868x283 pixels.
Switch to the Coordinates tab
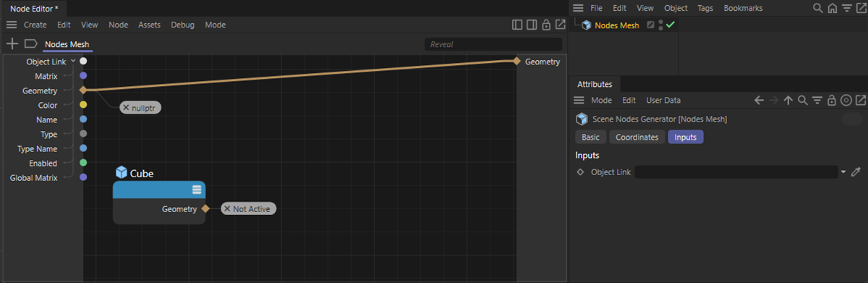pyautogui.click(x=637, y=137)
